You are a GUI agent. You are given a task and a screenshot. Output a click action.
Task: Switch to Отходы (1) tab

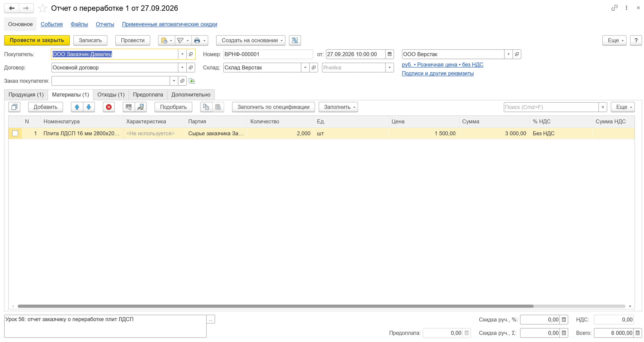click(x=111, y=95)
